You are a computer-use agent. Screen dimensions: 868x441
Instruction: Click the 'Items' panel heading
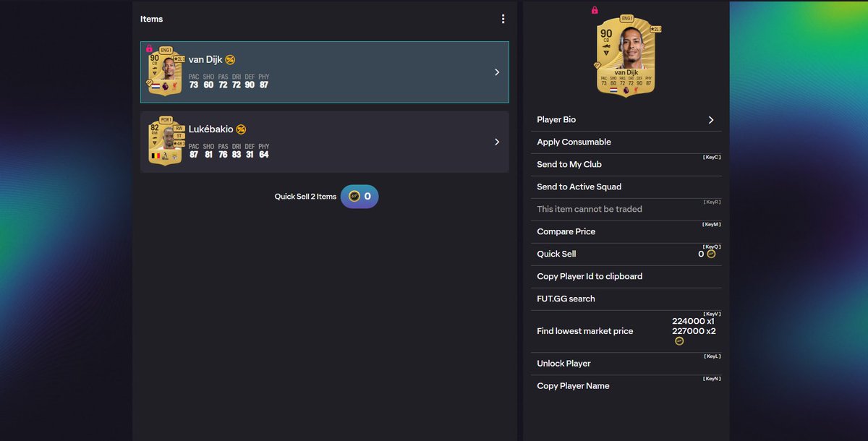tap(152, 19)
